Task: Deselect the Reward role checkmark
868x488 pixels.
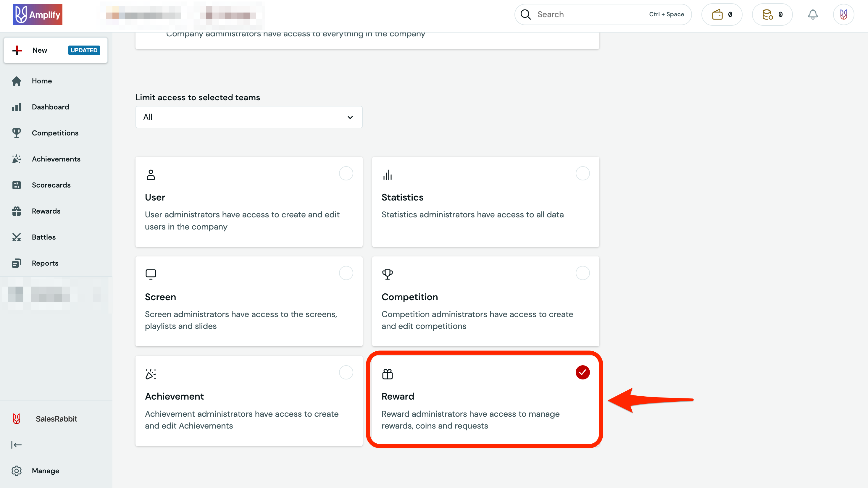Action: (x=583, y=372)
